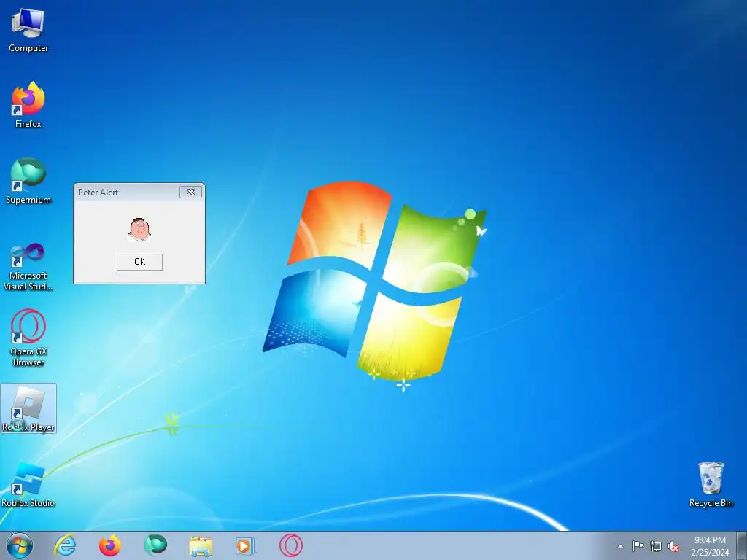Launch Opera GX from the taskbar
This screenshot has height=560, width=747.
(x=290, y=545)
